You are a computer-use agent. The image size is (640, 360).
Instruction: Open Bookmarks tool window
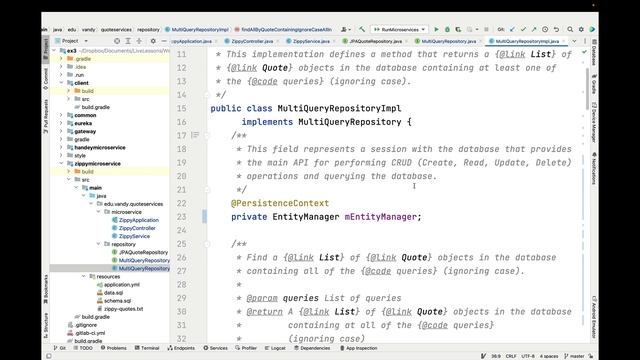point(45,288)
